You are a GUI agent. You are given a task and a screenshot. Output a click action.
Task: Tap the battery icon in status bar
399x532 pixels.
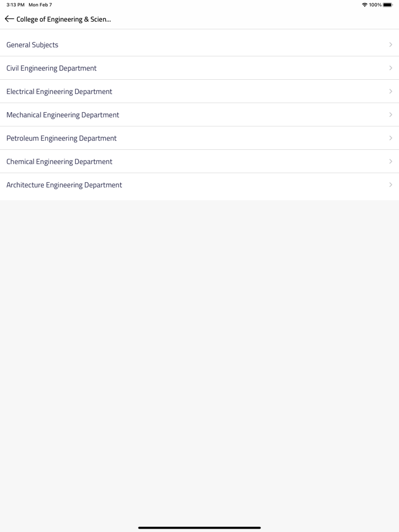[388, 5]
